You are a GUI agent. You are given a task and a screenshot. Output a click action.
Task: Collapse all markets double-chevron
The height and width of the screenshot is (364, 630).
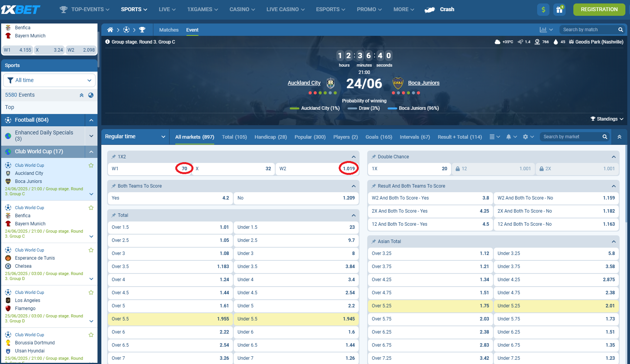[x=619, y=137]
